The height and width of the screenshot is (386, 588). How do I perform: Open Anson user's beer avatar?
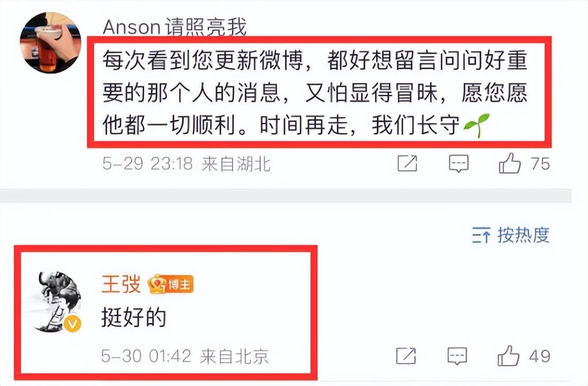(x=50, y=42)
